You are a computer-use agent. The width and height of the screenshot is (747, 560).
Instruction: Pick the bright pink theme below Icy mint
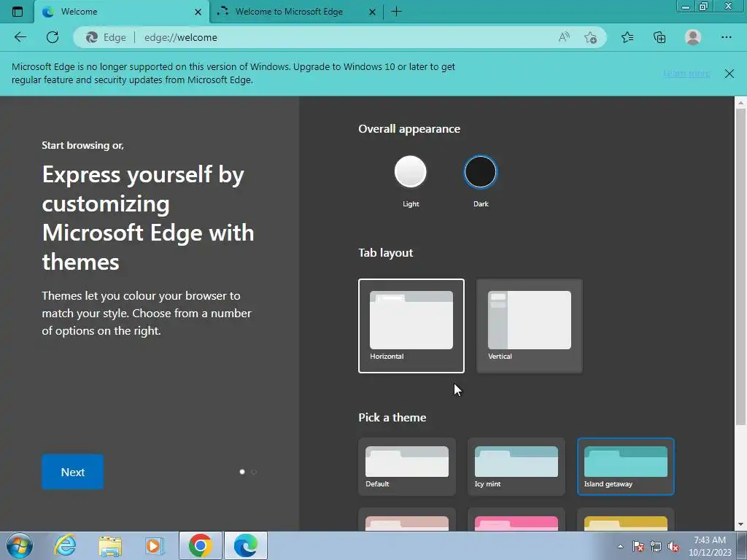coord(516,520)
